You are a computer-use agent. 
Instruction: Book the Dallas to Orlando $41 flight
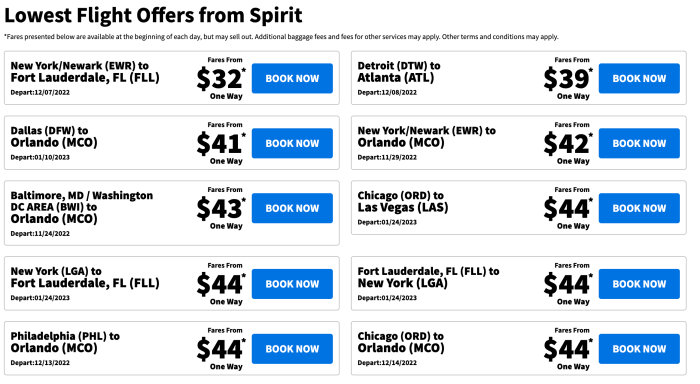292,143
